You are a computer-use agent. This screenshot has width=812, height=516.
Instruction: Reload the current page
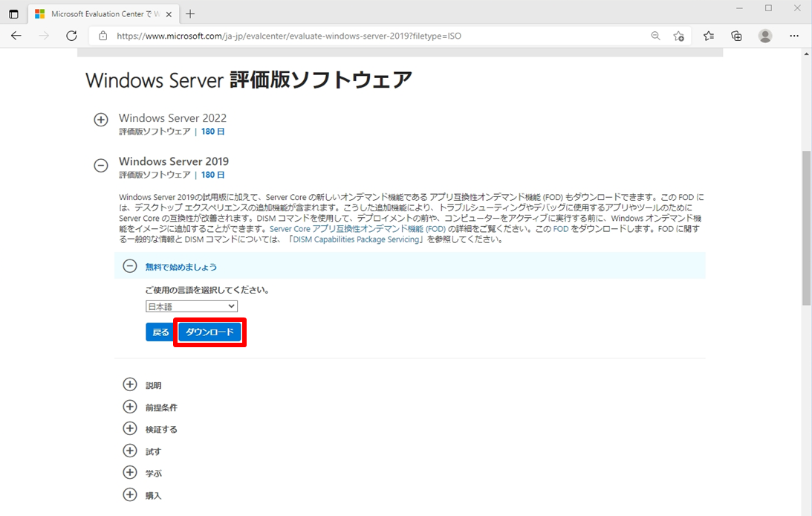[x=71, y=36]
